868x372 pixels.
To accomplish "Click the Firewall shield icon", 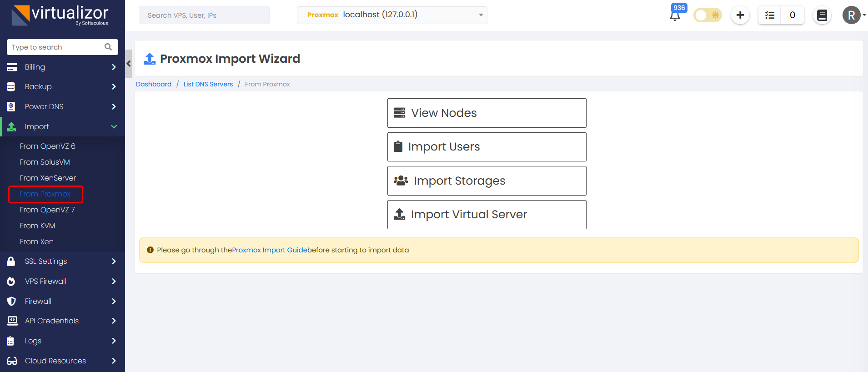I will (x=11, y=301).
